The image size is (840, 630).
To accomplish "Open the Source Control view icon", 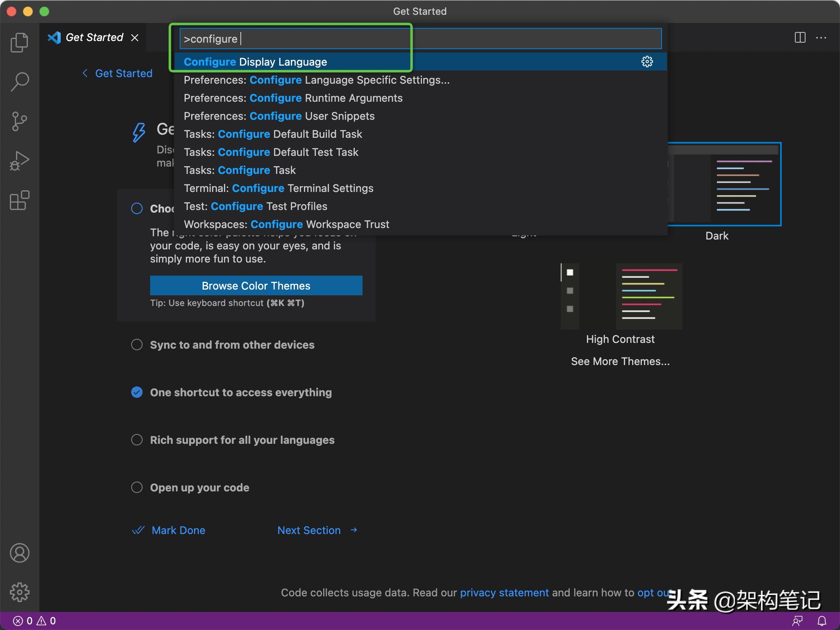I will tap(19, 121).
